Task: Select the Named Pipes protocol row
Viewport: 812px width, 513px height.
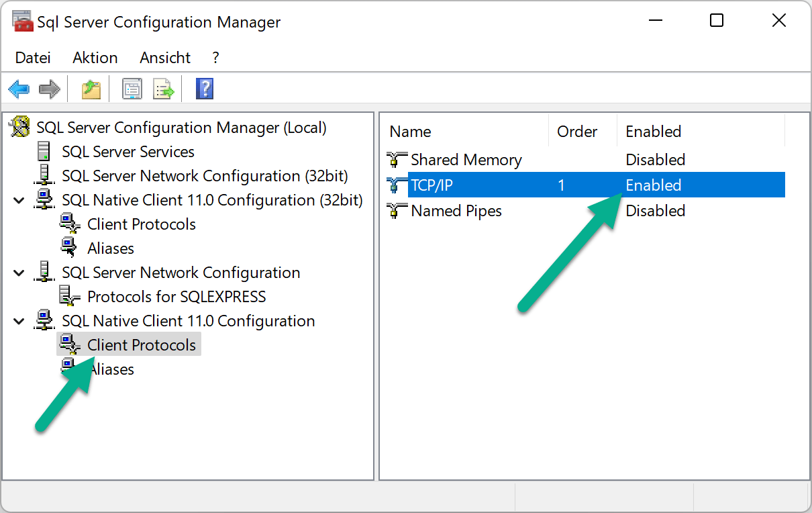Action: (x=585, y=211)
